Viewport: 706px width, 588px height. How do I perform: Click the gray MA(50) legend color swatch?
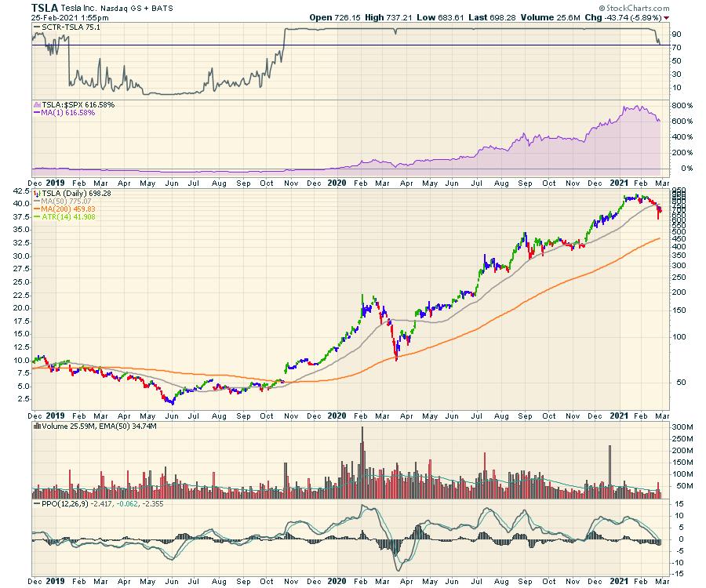pos(35,201)
